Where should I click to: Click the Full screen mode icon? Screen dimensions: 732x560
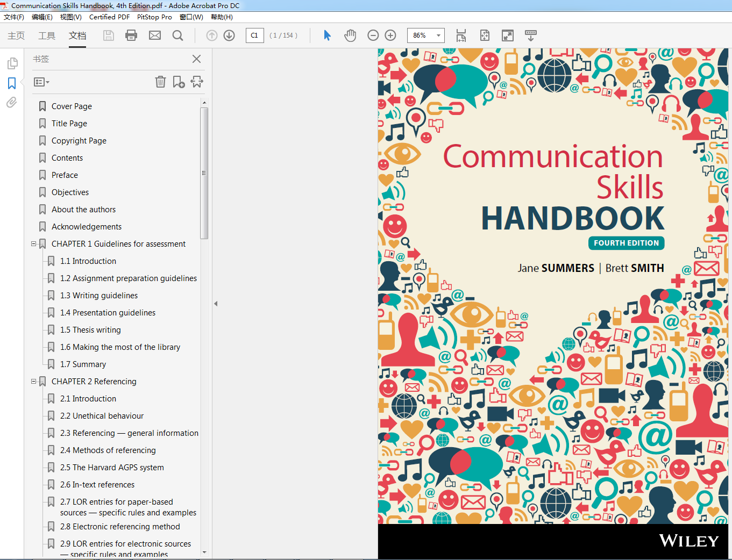tap(508, 35)
